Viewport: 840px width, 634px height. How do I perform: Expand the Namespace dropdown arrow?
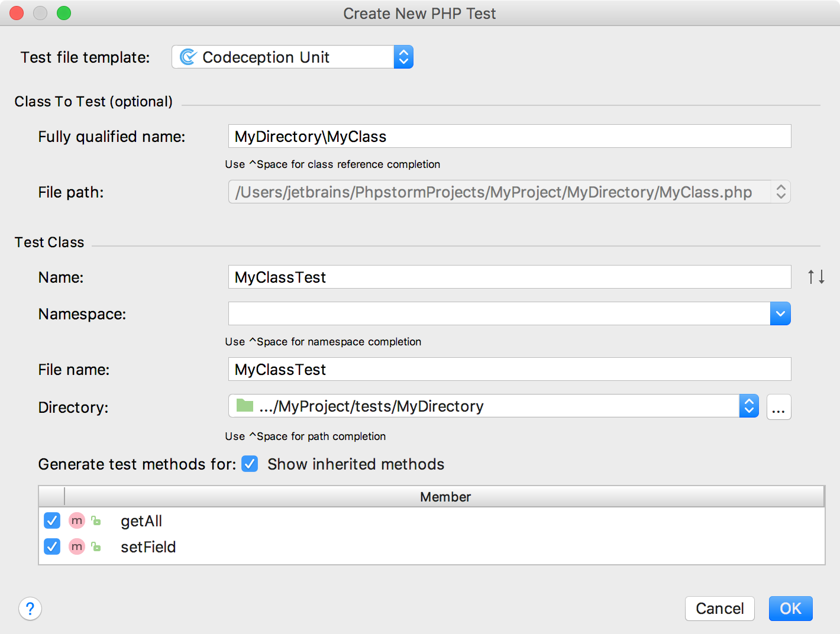click(780, 313)
